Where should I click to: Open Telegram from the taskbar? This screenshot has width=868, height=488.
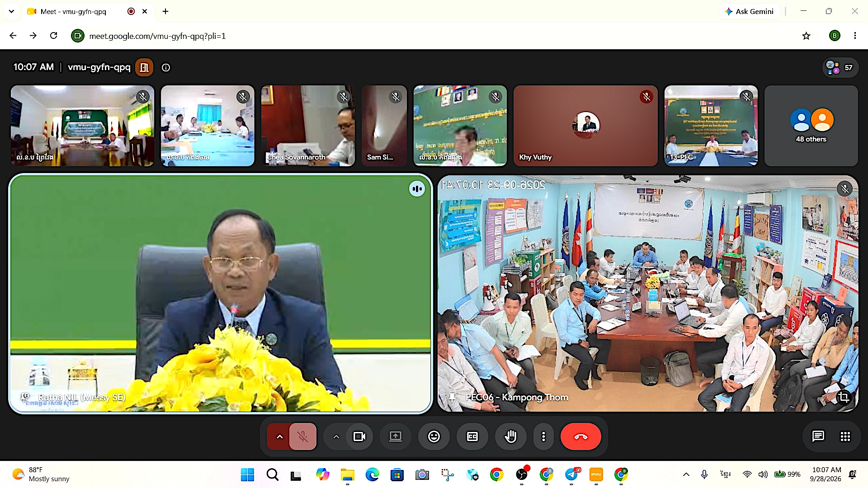[x=571, y=474]
